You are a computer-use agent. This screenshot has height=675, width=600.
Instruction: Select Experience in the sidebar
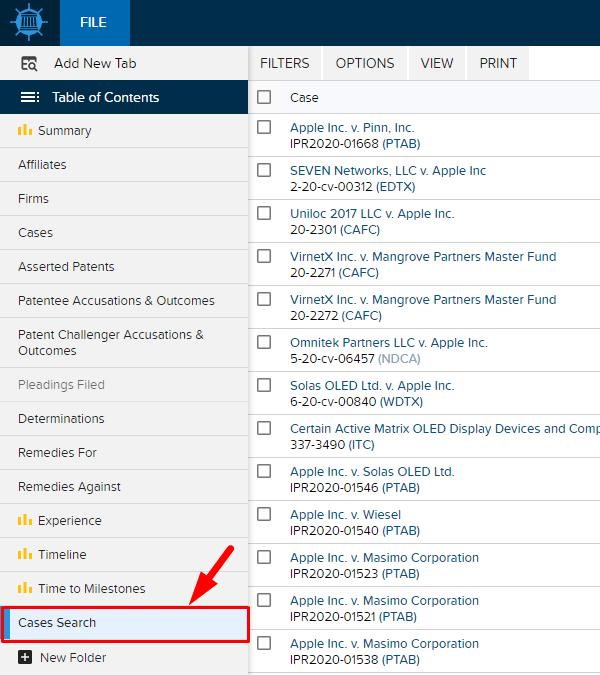tap(124, 520)
